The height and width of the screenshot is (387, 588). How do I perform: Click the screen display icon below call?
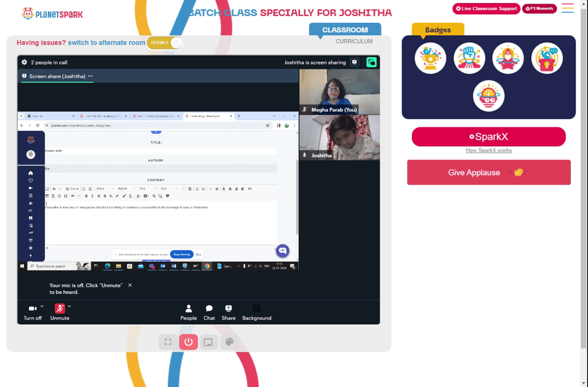pos(208,342)
